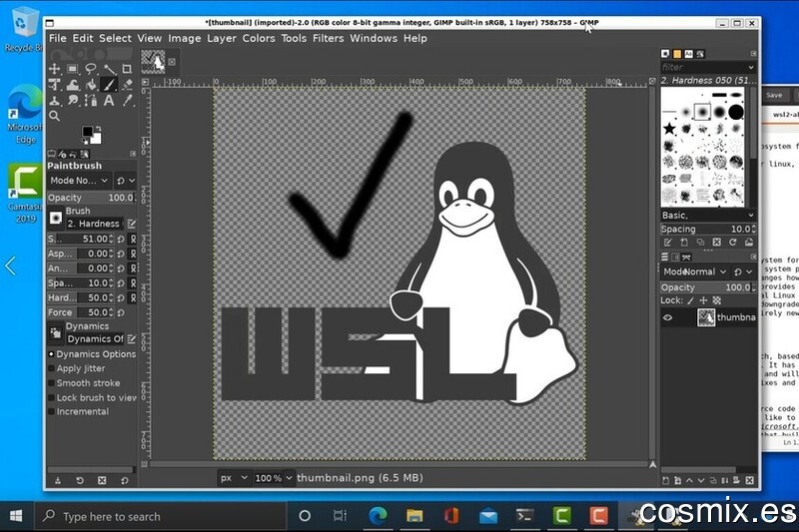Reset the brush Size value to default
Screen dimensions: 799x532
coord(121,239)
